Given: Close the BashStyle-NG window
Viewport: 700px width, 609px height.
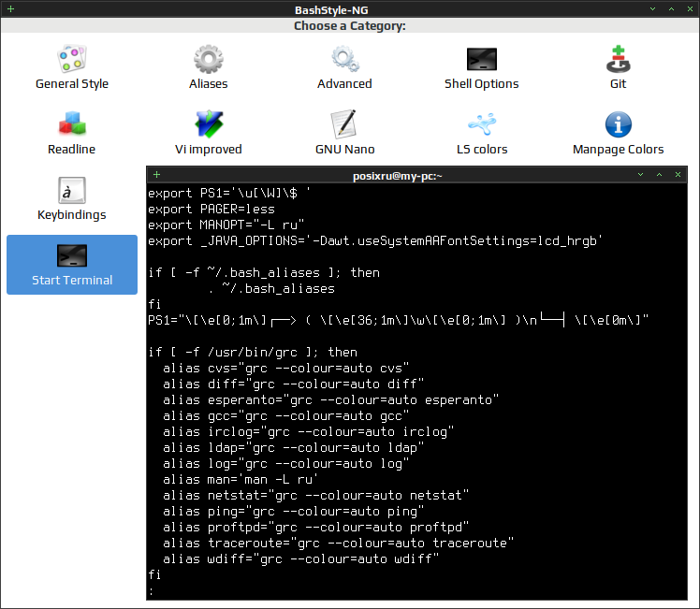Looking at the screenshot, I should (691, 9).
